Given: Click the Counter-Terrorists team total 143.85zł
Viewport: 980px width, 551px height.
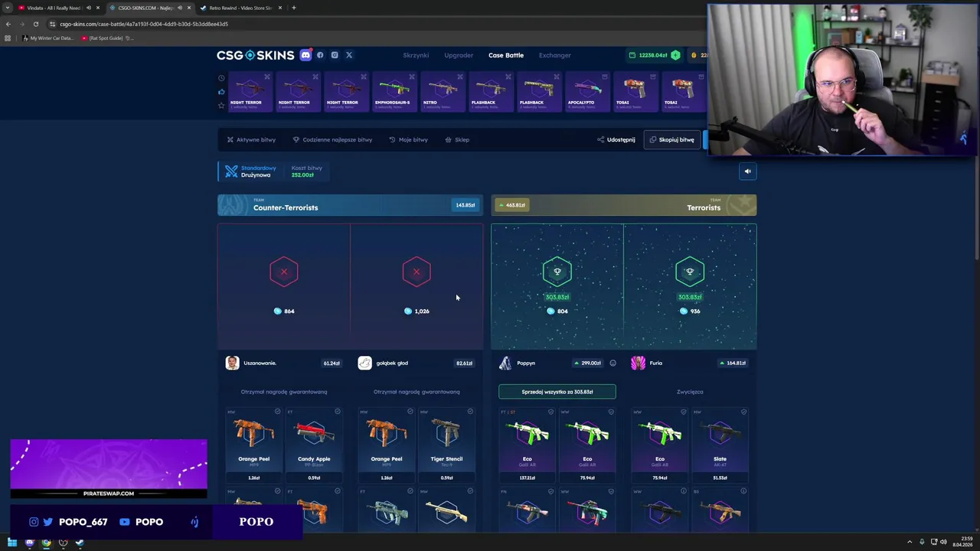Looking at the screenshot, I should 465,205.
